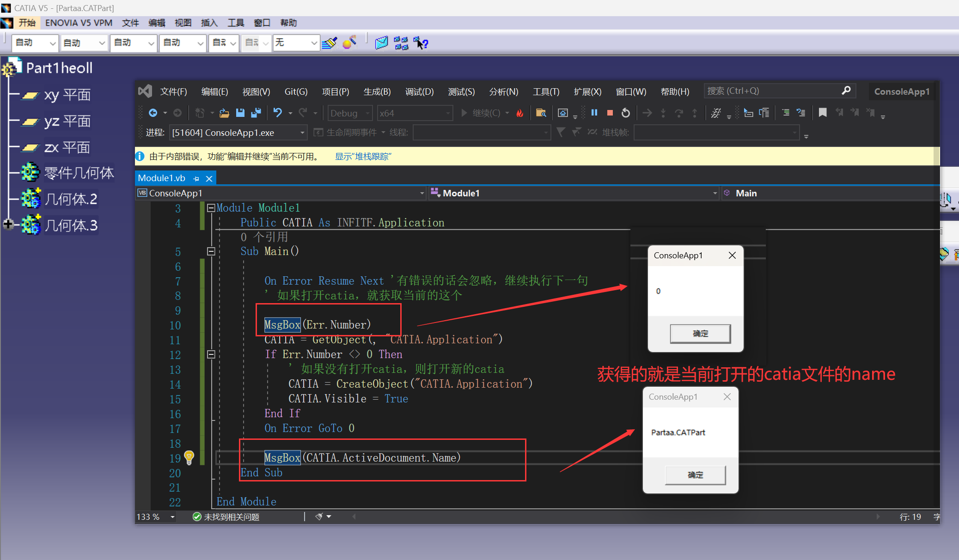959x560 pixels.
Task: Open the 生成(B) build menu
Action: point(377,91)
